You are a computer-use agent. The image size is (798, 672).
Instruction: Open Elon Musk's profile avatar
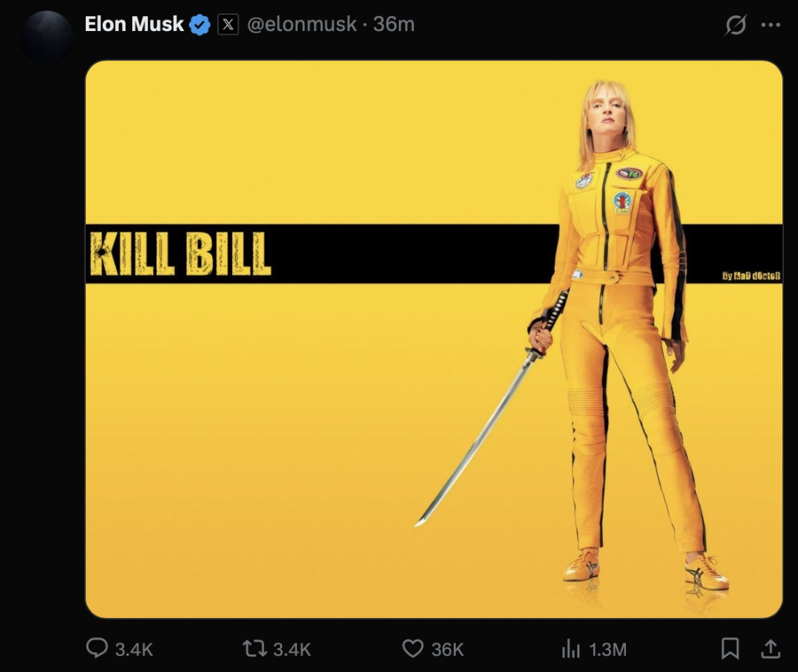tap(46, 36)
